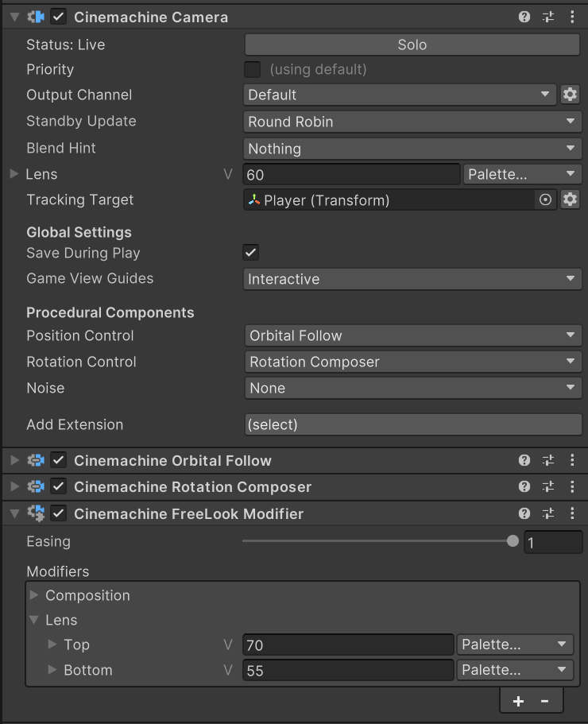The height and width of the screenshot is (724, 588).
Task: Click the Easing slider handle
Action: [x=513, y=541]
